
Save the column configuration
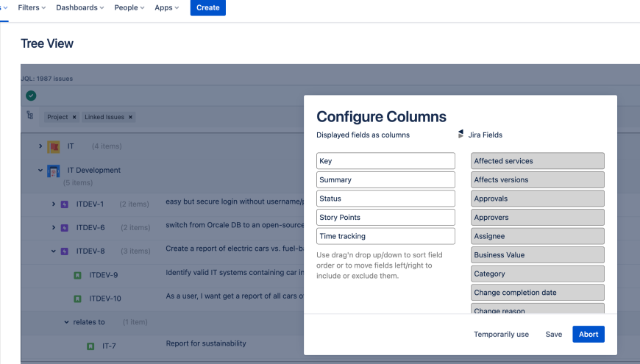click(554, 334)
